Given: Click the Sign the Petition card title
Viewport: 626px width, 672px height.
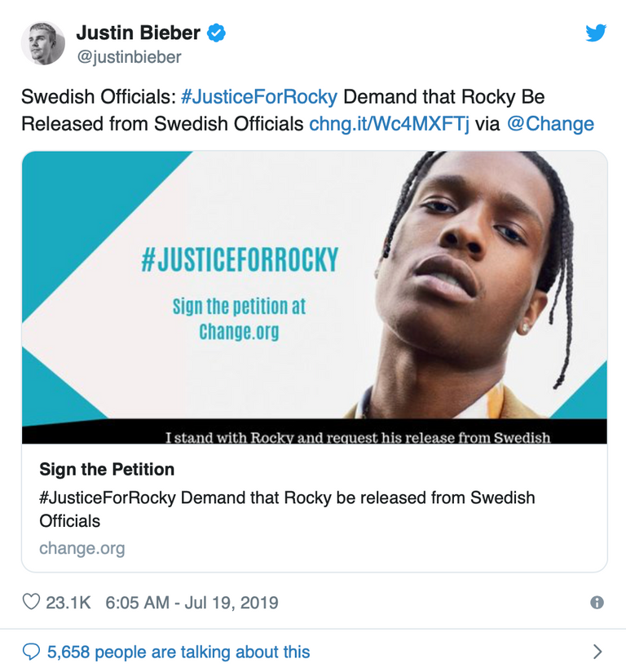Looking at the screenshot, I should click(107, 470).
